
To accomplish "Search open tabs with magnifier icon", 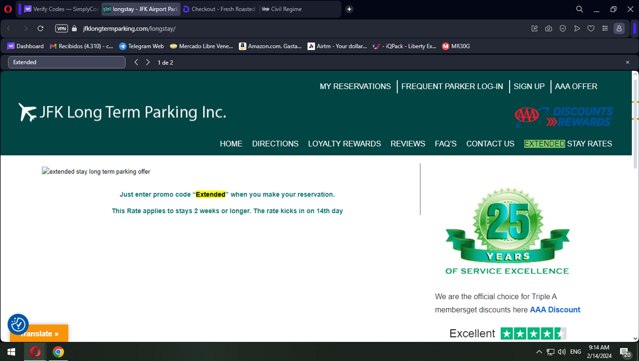I will coord(579,9).
